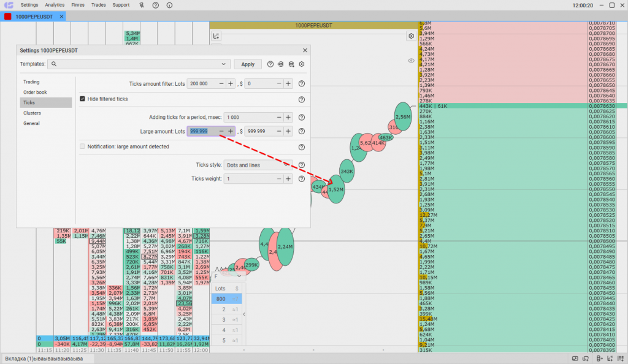Image resolution: width=628 pixels, height=364 pixels.
Task: Open the Ticks style dropdown
Action: [x=258, y=165]
